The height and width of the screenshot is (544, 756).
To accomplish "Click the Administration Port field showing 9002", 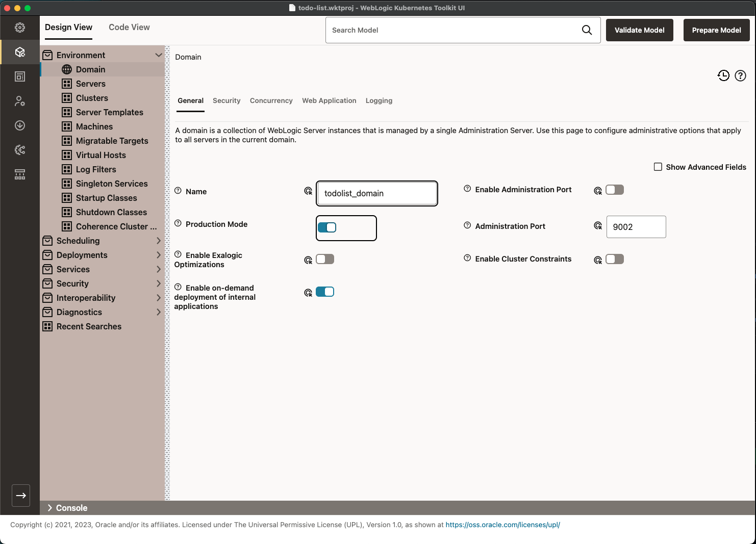I will click(636, 227).
